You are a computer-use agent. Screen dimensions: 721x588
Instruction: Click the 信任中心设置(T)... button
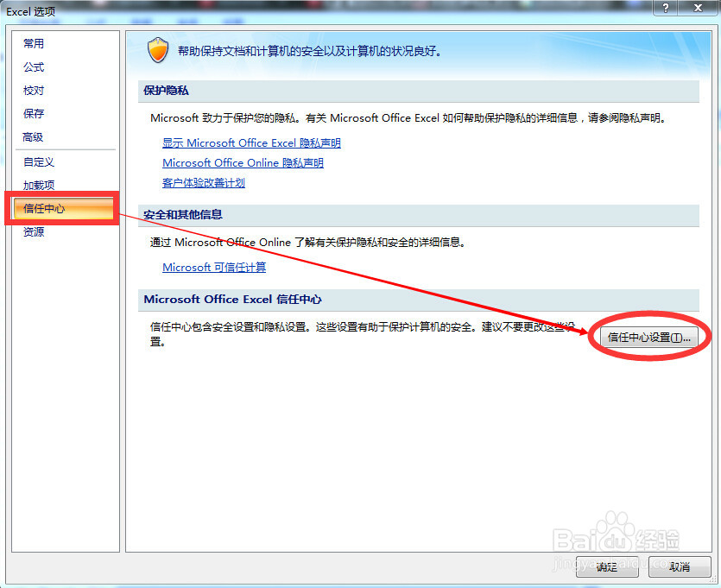pos(648,338)
